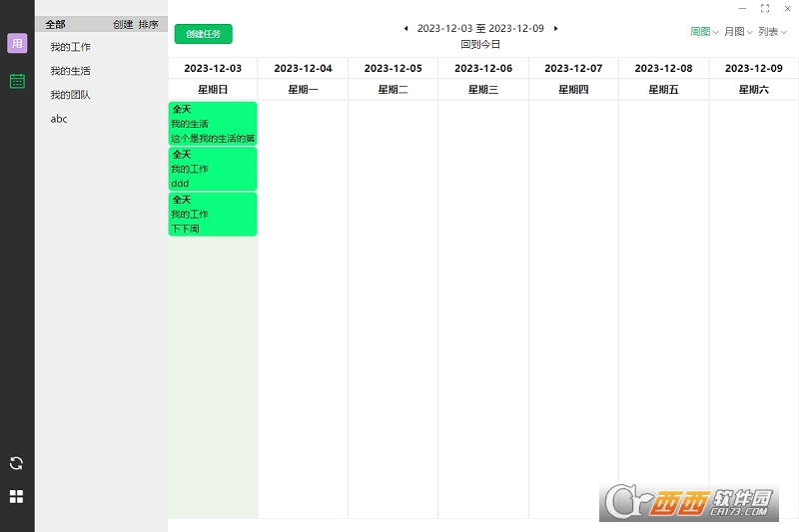Click 创建 link in the sidebar header
The width and height of the screenshot is (799, 532).
(123, 24)
